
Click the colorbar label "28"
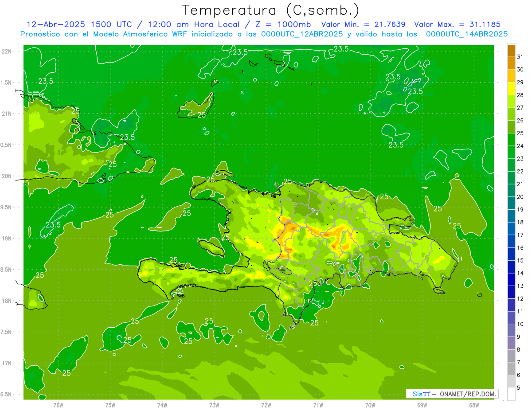point(520,95)
